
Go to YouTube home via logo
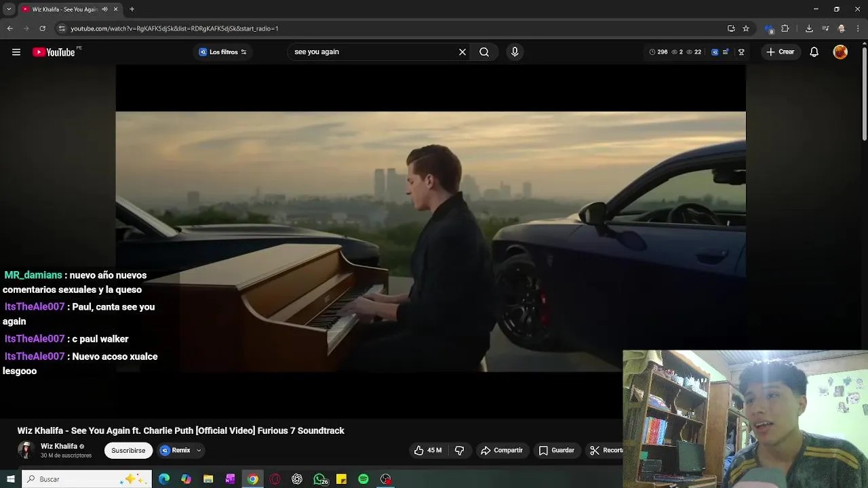(x=54, y=52)
